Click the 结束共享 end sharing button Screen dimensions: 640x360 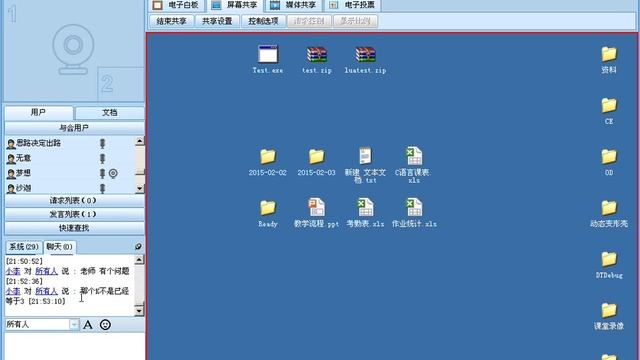[x=171, y=21]
